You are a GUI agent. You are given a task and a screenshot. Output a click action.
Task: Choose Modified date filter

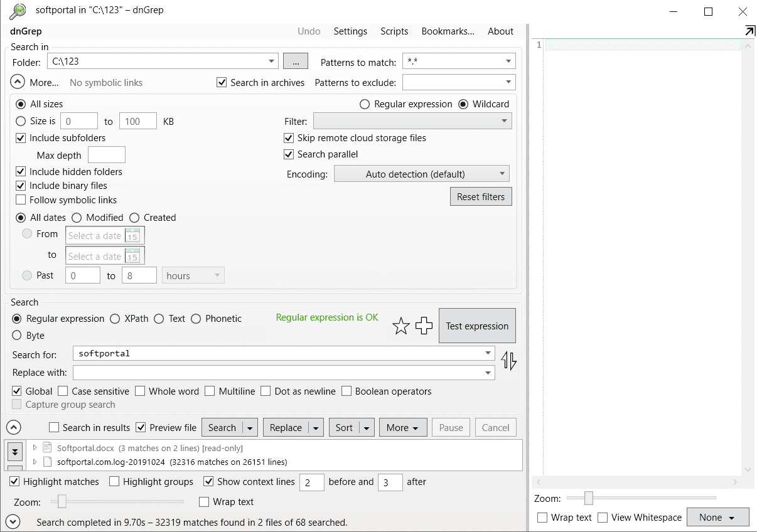coord(77,218)
